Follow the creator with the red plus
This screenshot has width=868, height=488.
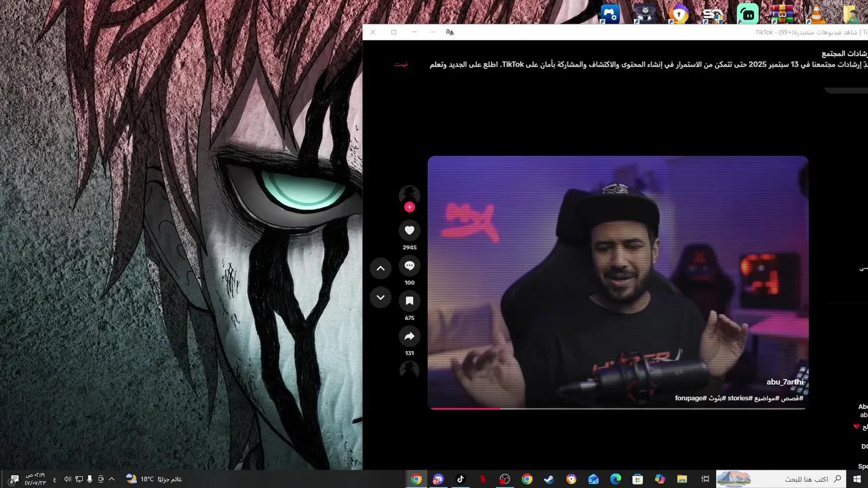click(x=410, y=207)
